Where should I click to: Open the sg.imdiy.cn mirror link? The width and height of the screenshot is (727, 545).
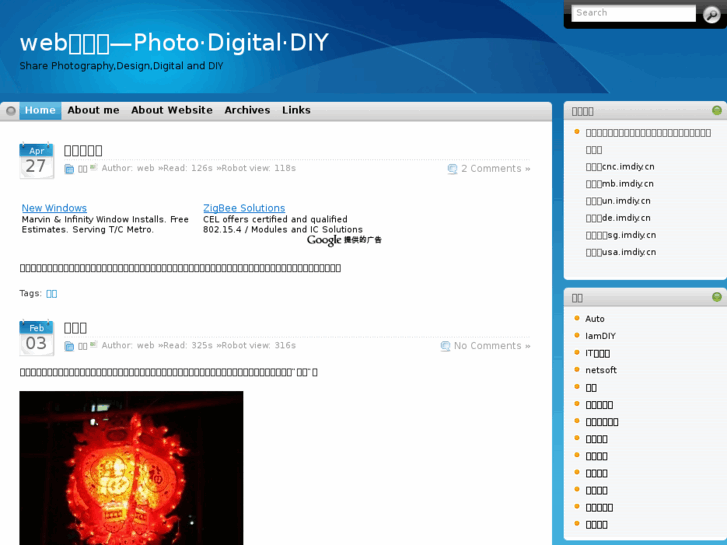click(621, 235)
